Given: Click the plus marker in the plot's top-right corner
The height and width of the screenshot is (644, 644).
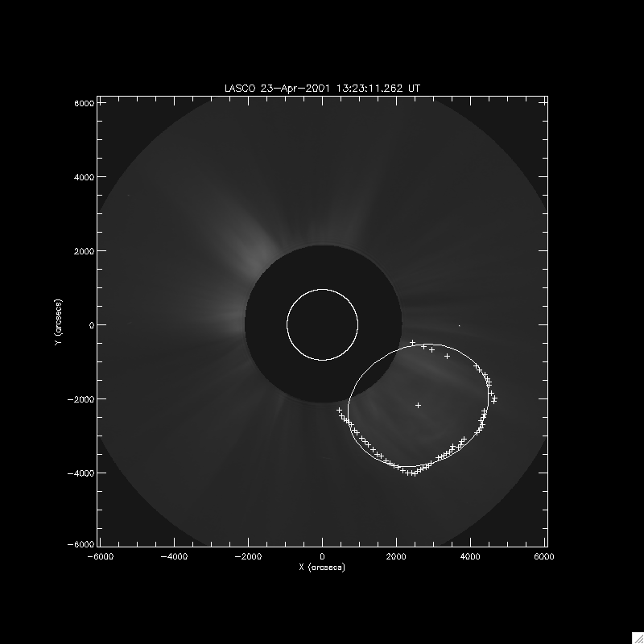Looking at the screenshot, I should coord(545,102).
